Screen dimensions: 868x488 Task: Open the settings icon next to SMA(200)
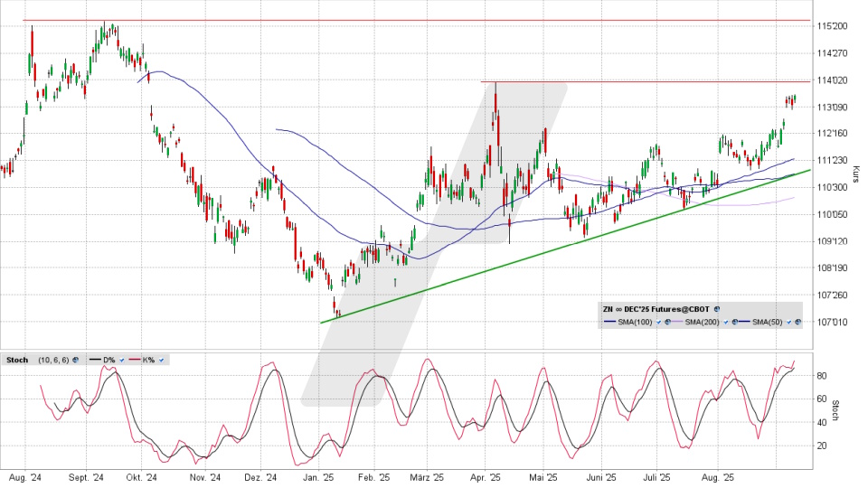[x=734, y=322]
